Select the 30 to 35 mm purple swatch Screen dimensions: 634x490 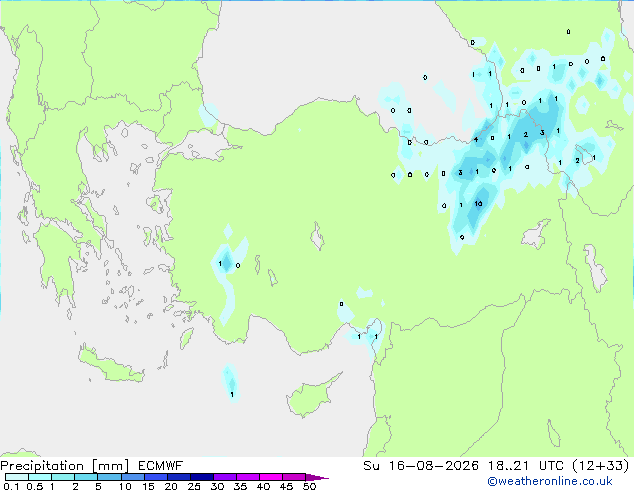click(x=224, y=477)
